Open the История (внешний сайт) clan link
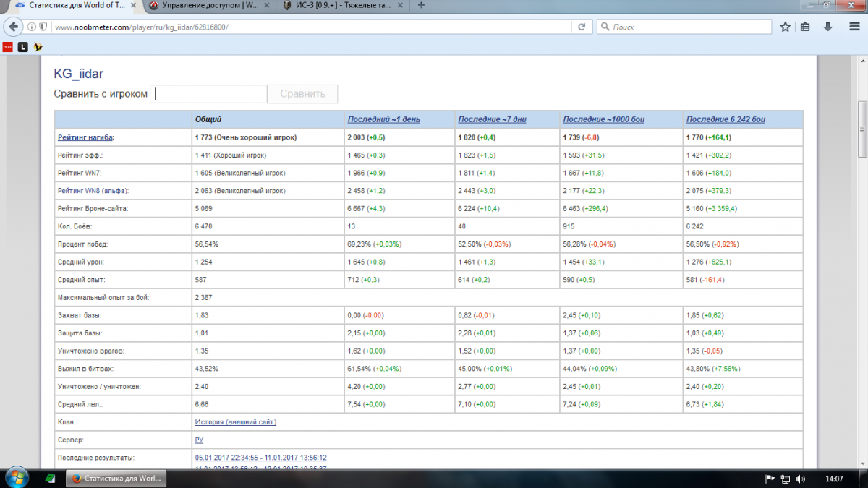Viewport: 868px width, 488px height. 235,422
